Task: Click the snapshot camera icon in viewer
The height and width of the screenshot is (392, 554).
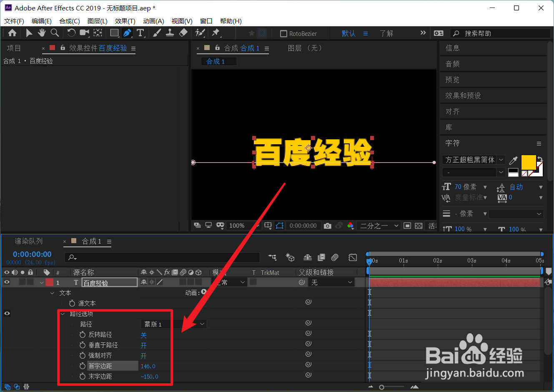Action: 328,226
